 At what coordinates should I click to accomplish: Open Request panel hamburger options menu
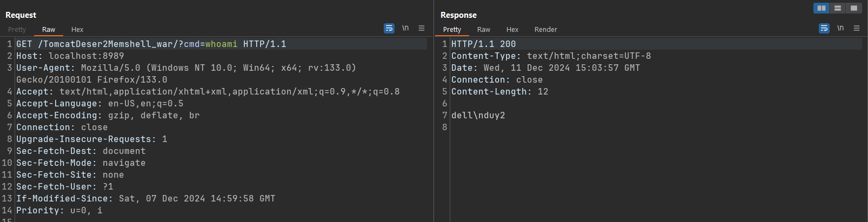422,28
